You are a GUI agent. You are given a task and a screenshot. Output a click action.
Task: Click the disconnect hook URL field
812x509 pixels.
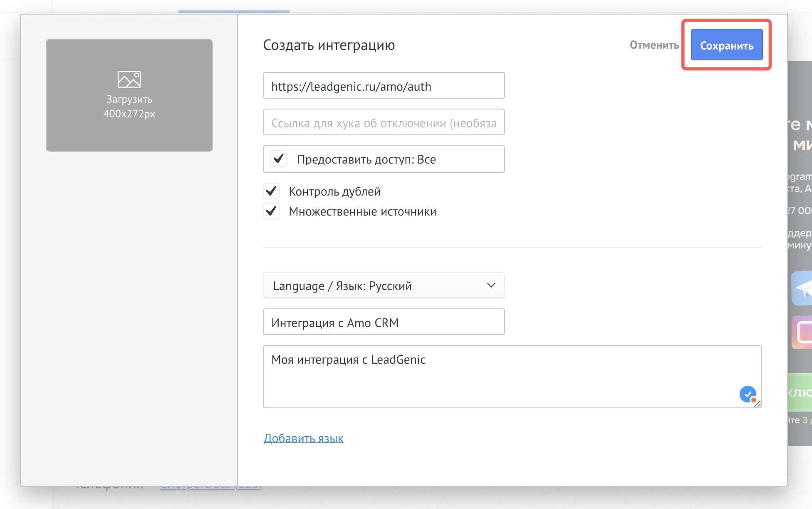[384, 122]
